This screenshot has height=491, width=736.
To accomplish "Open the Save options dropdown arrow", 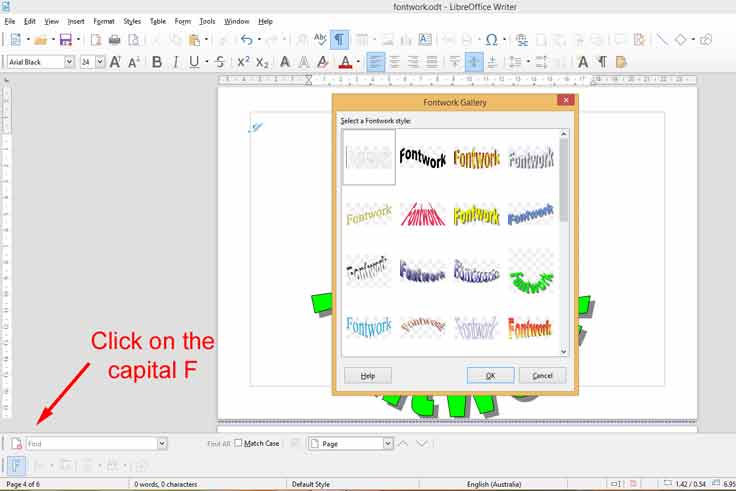I will [x=78, y=40].
